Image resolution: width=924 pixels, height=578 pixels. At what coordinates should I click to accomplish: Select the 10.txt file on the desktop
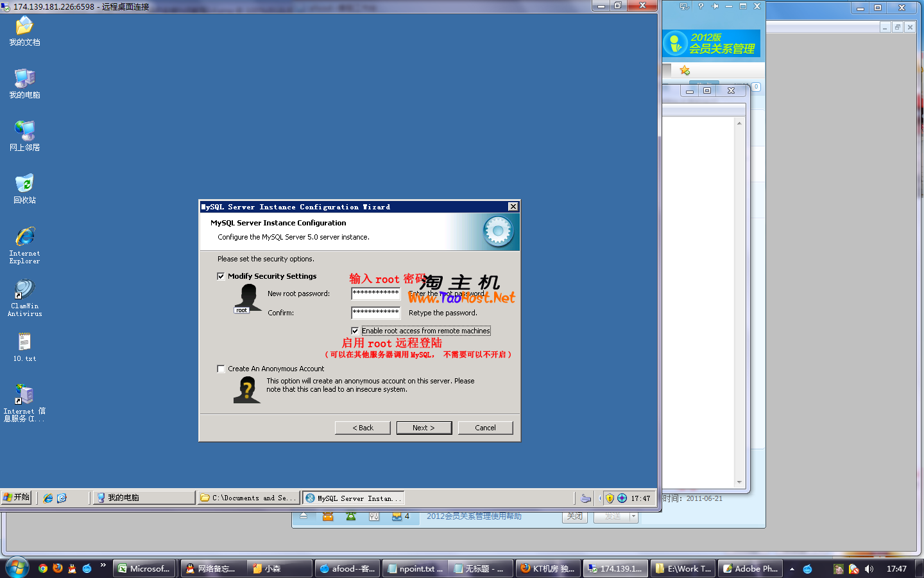point(24,347)
